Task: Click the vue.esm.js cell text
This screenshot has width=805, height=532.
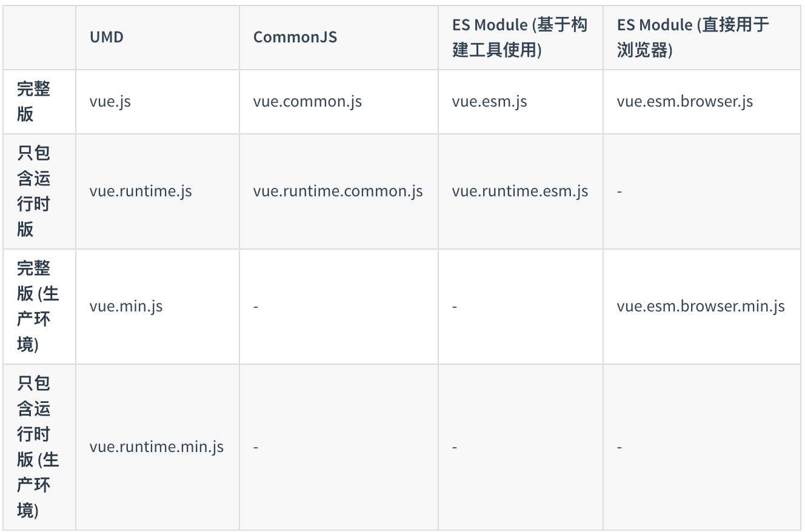Action: coord(490,101)
